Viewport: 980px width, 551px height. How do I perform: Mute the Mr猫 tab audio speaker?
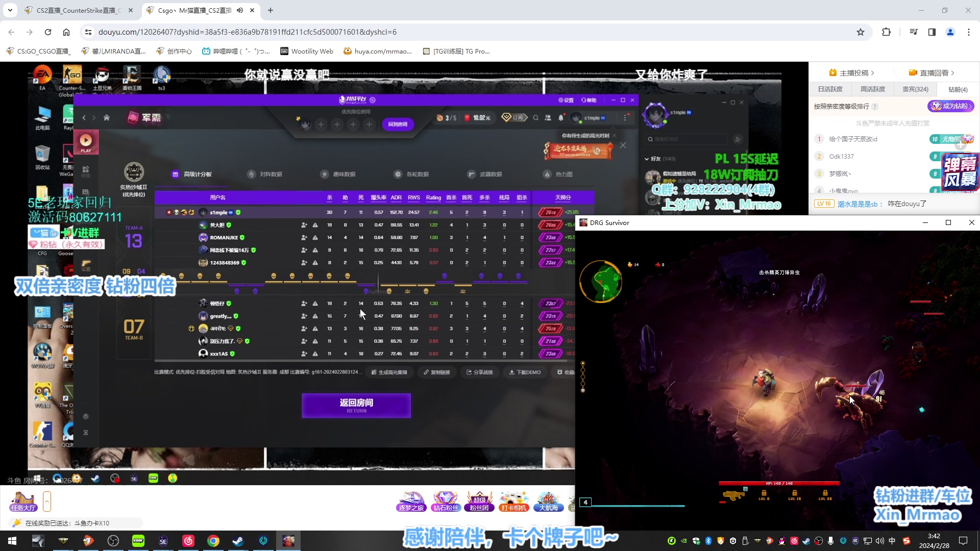click(239, 10)
